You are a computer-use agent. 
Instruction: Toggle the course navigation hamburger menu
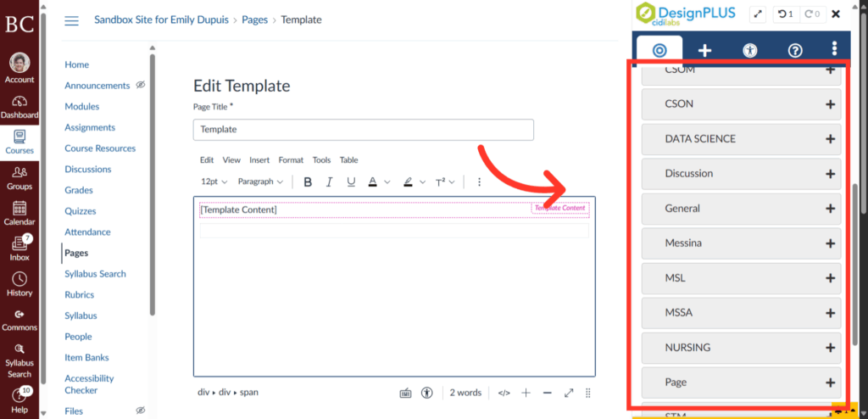click(71, 20)
